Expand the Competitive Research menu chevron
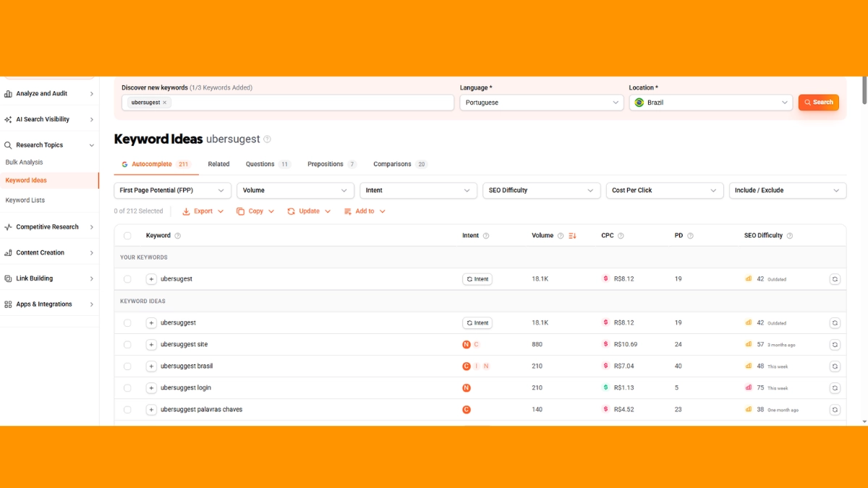 pyautogui.click(x=92, y=227)
